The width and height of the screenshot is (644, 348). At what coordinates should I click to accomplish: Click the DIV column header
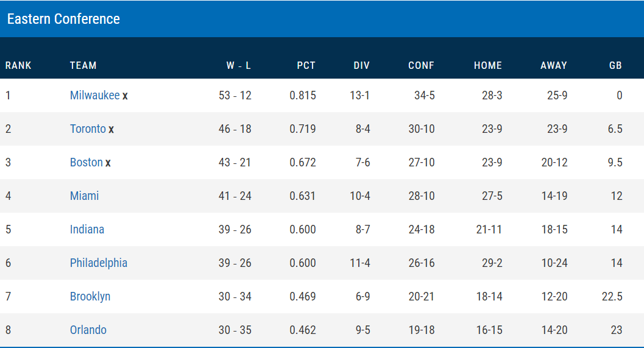[x=361, y=65]
